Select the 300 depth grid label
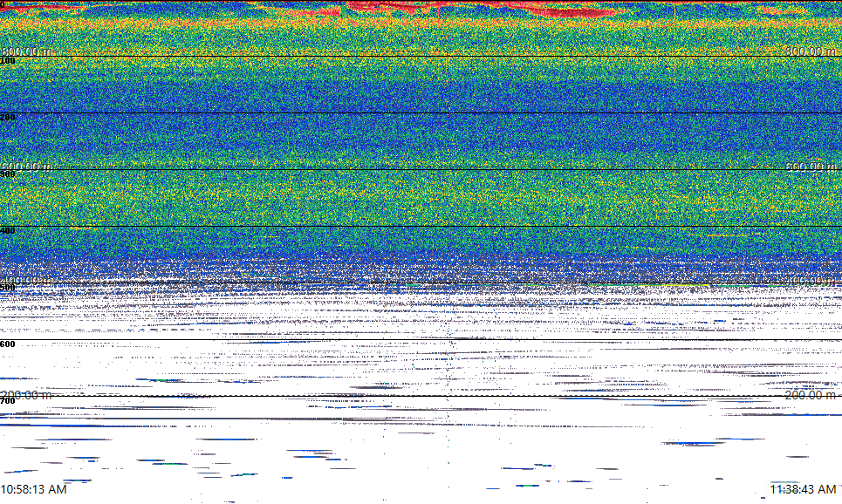 (x=8, y=174)
